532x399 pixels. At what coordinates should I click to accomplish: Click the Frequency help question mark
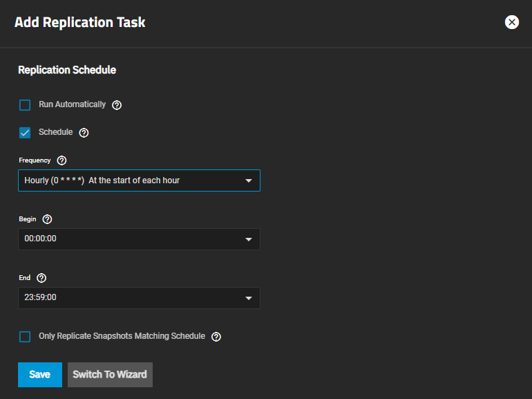(61, 160)
